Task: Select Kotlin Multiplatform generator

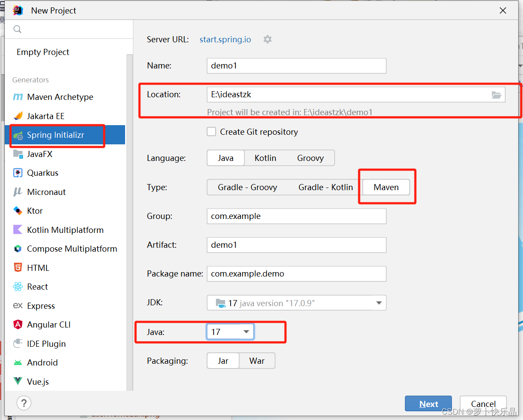Action: [x=65, y=230]
